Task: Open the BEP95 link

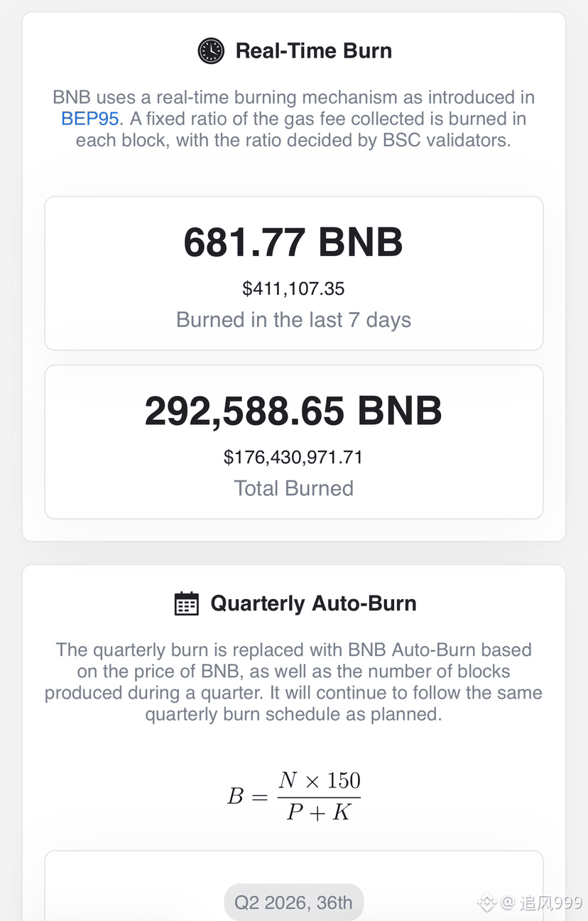Action: click(89, 119)
